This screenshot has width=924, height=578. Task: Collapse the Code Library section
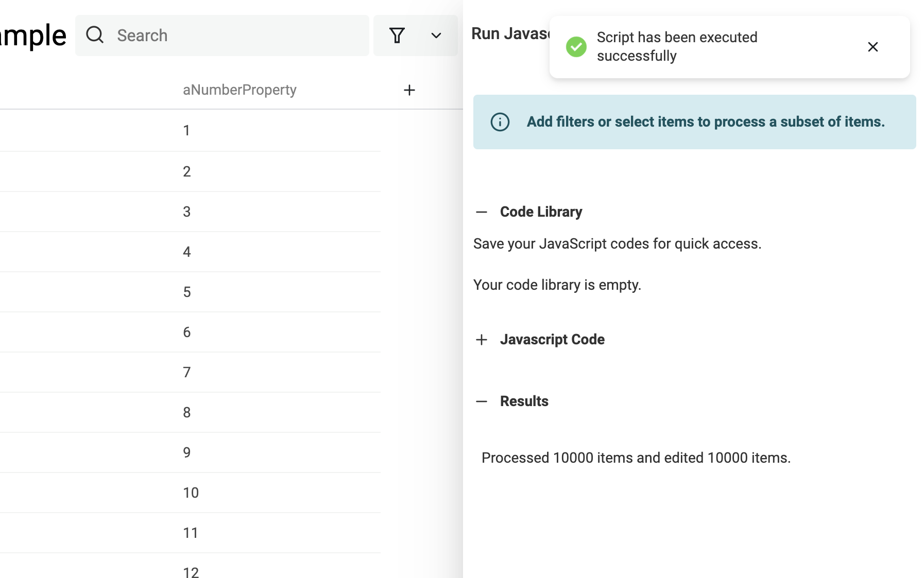pyautogui.click(x=482, y=212)
